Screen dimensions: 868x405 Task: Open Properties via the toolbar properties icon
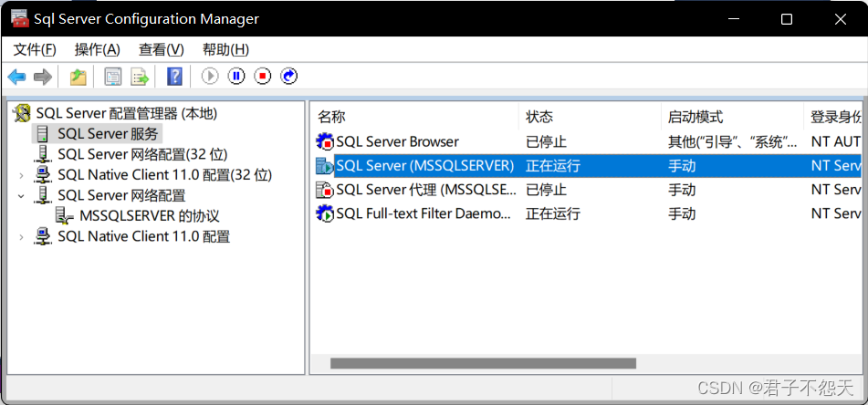point(113,77)
